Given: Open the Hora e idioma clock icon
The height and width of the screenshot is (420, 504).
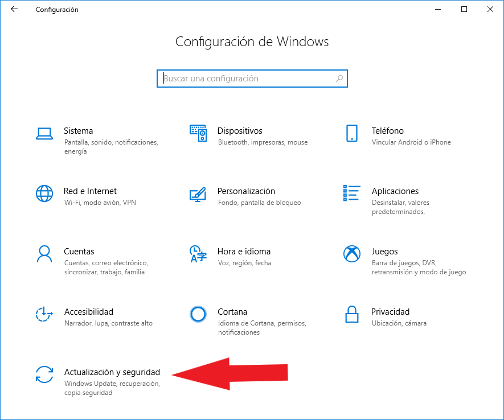Looking at the screenshot, I should (x=198, y=254).
